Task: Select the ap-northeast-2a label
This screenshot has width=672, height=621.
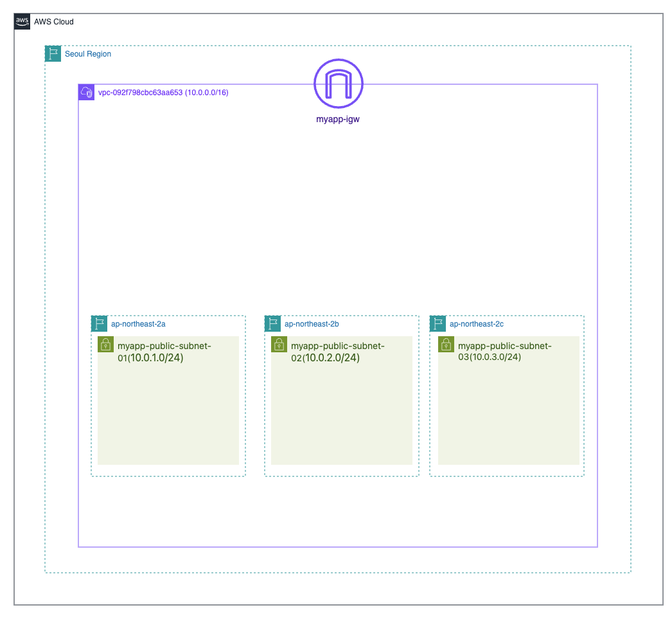Action: click(x=138, y=324)
